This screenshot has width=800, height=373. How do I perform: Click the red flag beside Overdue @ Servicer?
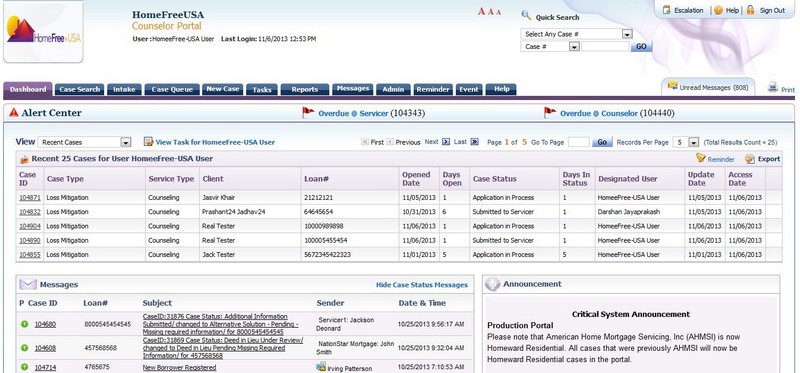(308, 112)
